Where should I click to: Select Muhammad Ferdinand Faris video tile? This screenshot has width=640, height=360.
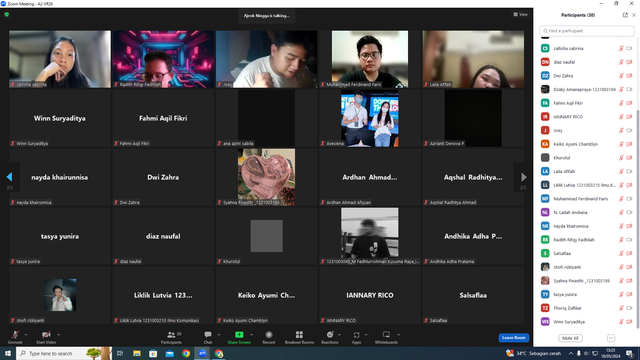point(370,59)
